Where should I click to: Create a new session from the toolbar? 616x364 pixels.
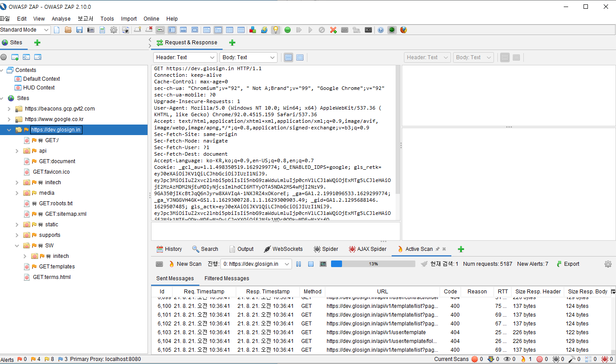coord(57,30)
